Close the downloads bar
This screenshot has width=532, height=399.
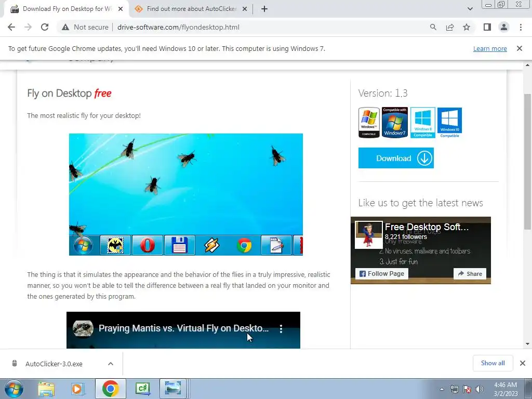coord(523,363)
